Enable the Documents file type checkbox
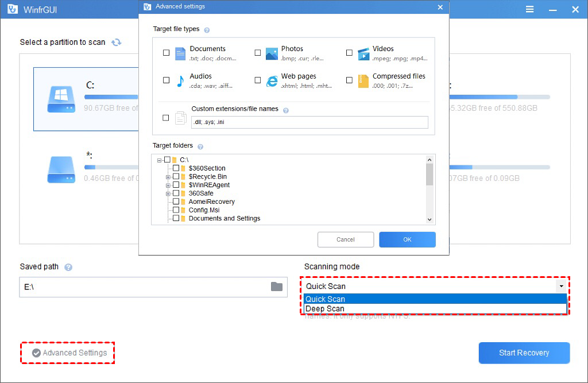The image size is (588, 383). click(166, 52)
